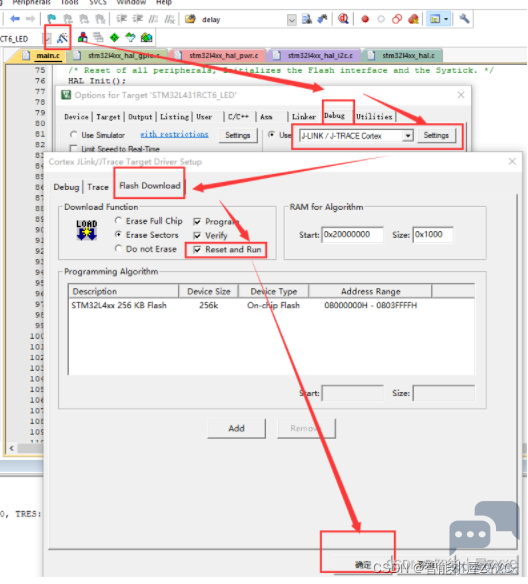Click the Device Size column header
528x584 pixels.
pyautogui.click(x=209, y=291)
